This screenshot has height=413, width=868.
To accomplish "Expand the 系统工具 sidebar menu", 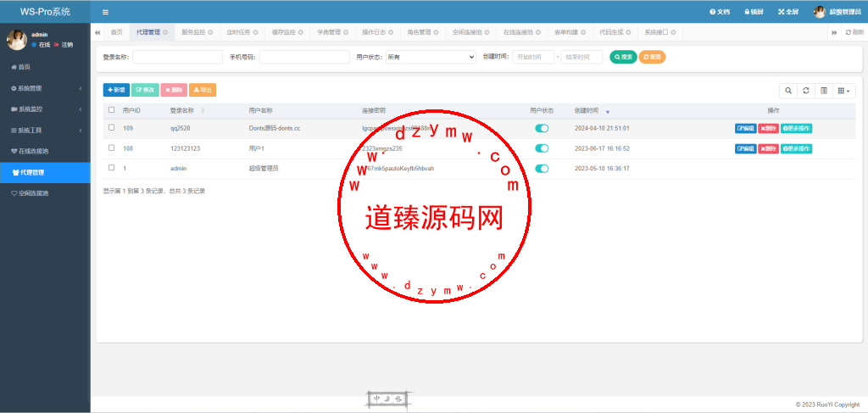I will coord(45,130).
